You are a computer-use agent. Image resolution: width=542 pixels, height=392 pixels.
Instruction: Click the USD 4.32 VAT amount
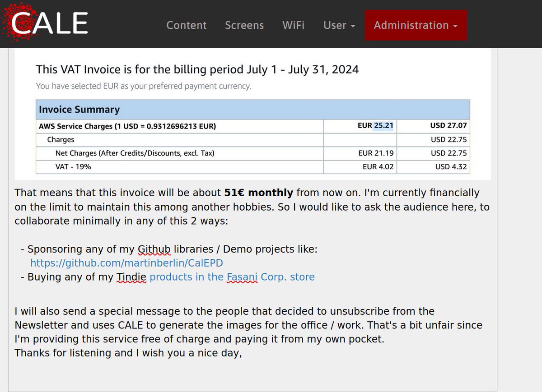click(x=451, y=167)
